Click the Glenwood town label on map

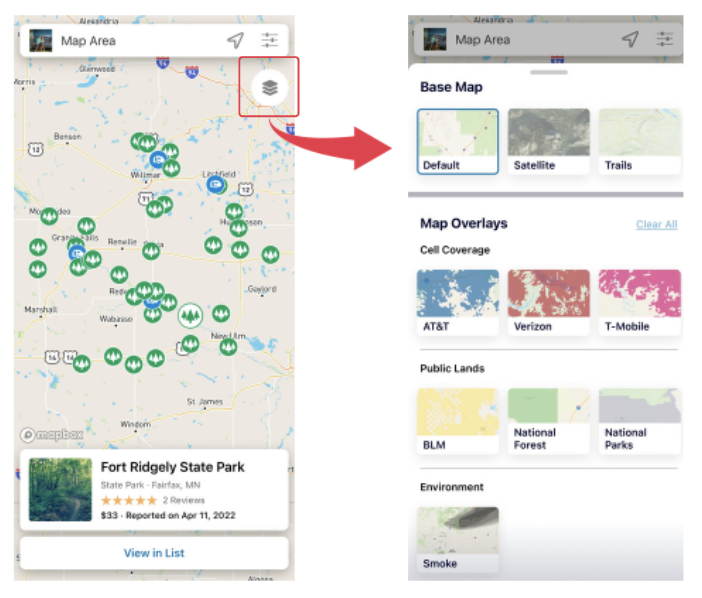pyautogui.click(x=97, y=68)
